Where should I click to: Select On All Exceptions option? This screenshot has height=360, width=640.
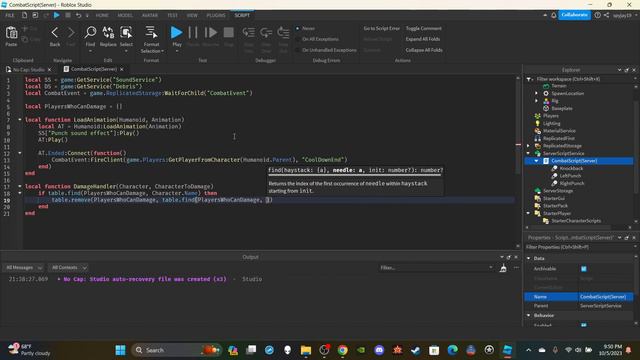(320, 39)
